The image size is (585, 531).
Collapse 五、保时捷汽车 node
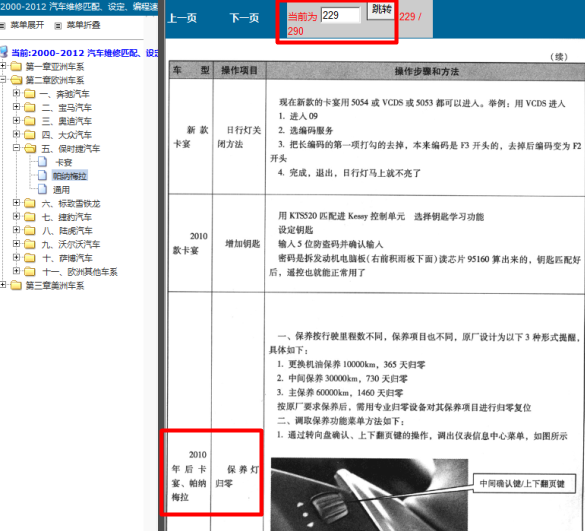16,148
